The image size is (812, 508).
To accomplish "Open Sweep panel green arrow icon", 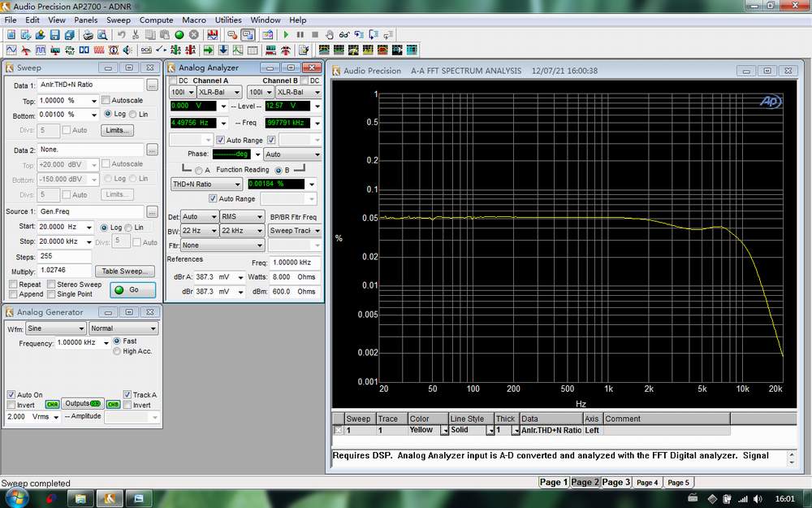I will click(x=208, y=50).
